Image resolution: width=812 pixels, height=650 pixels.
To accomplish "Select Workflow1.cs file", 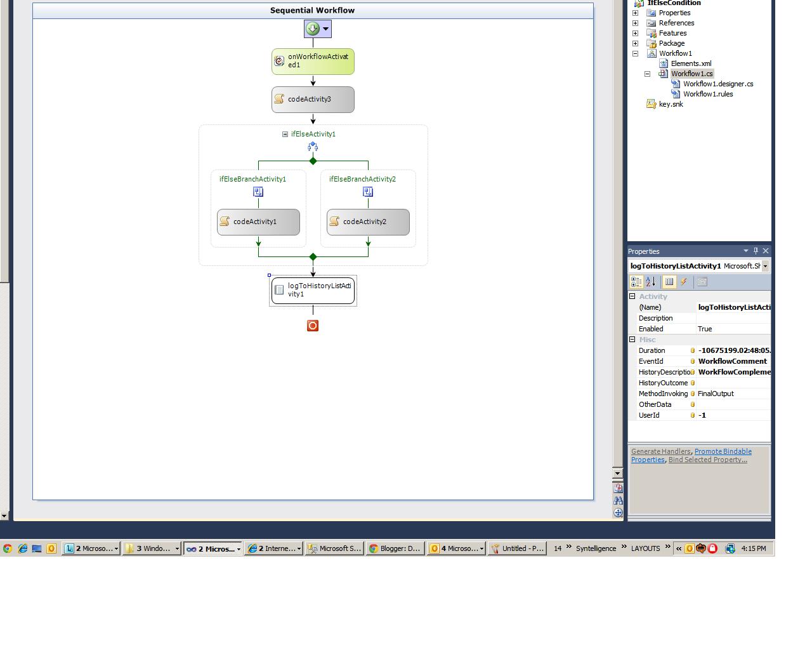I will point(692,74).
